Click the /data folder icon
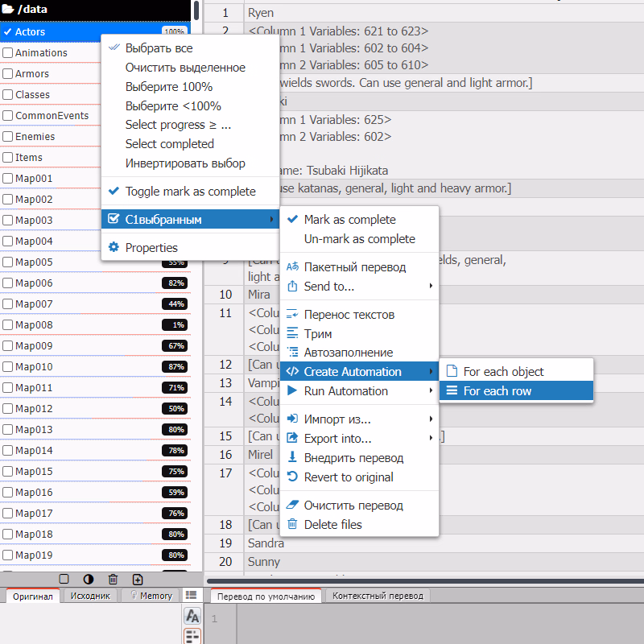The width and height of the screenshot is (644, 644). pos(8,9)
